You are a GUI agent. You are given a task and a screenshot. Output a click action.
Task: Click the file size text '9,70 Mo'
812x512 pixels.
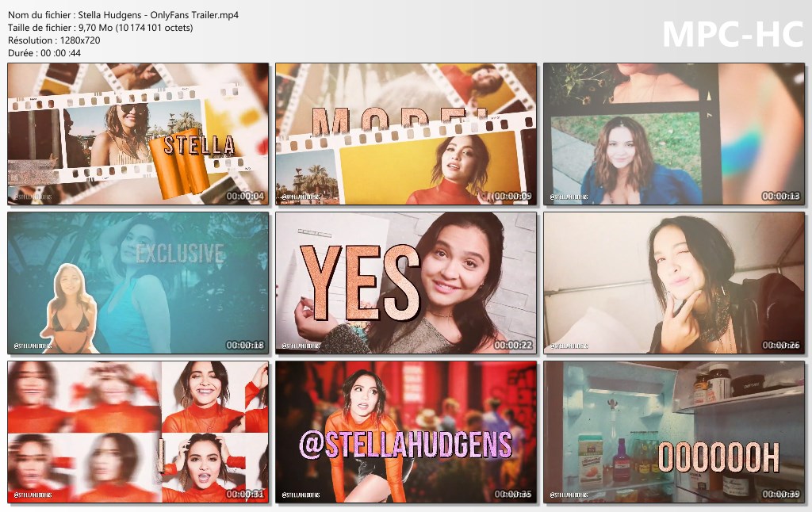94,27
